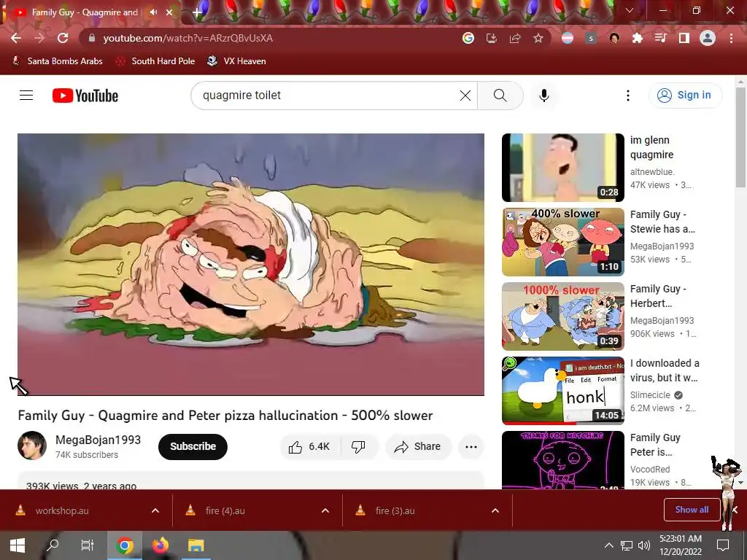Open the Chrome extensions puzzle icon

638,38
